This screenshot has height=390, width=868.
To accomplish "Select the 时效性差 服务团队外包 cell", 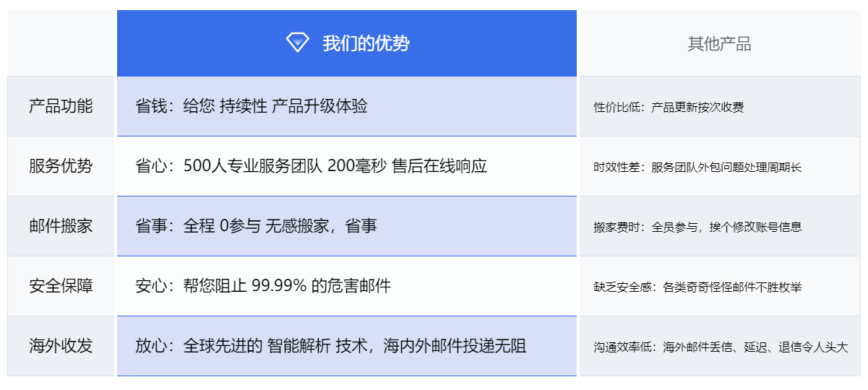I will (697, 168).
